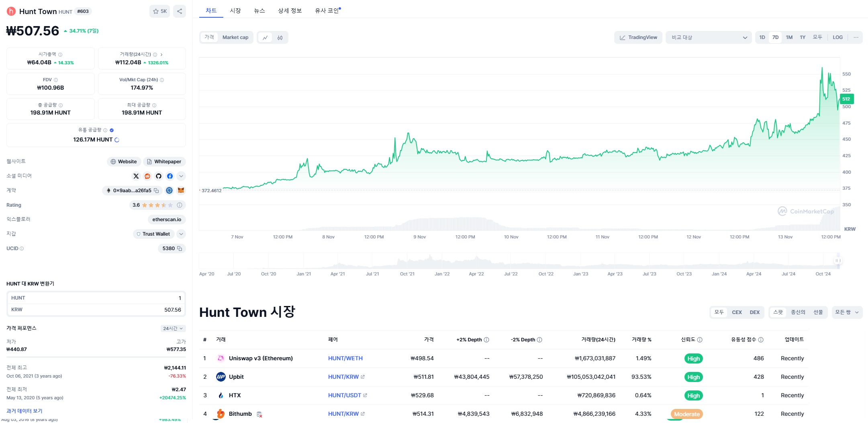Show FDV info icon
Image resolution: width=868 pixels, height=423 pixels.
[56, 80]
